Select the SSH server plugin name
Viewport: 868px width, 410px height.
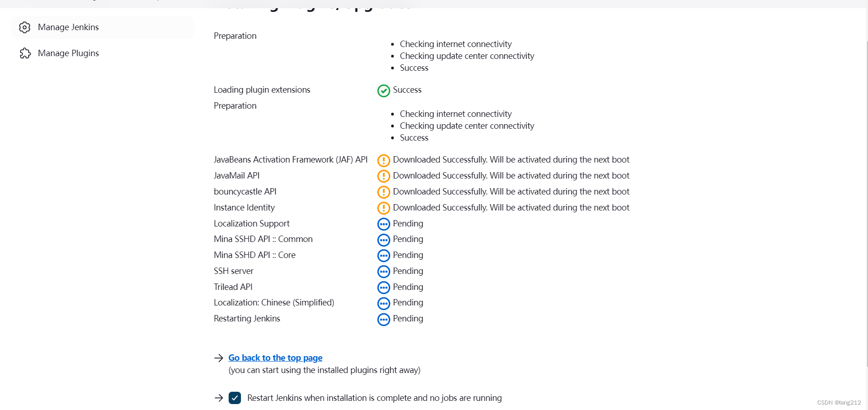234,271
